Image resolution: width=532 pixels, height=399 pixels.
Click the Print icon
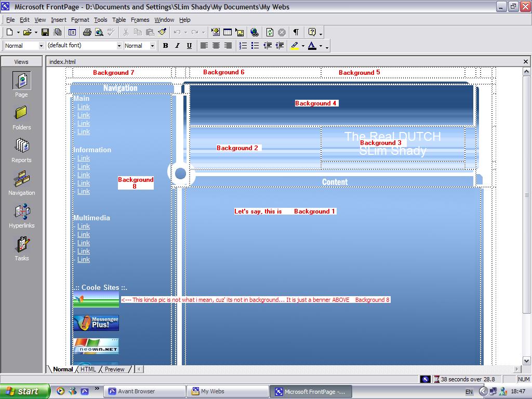coord(87,32)
